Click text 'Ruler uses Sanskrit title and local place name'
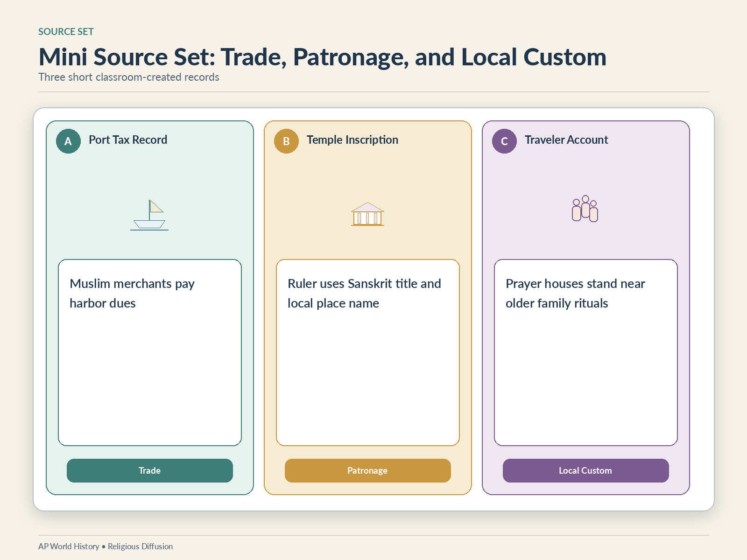 point(364,294)
